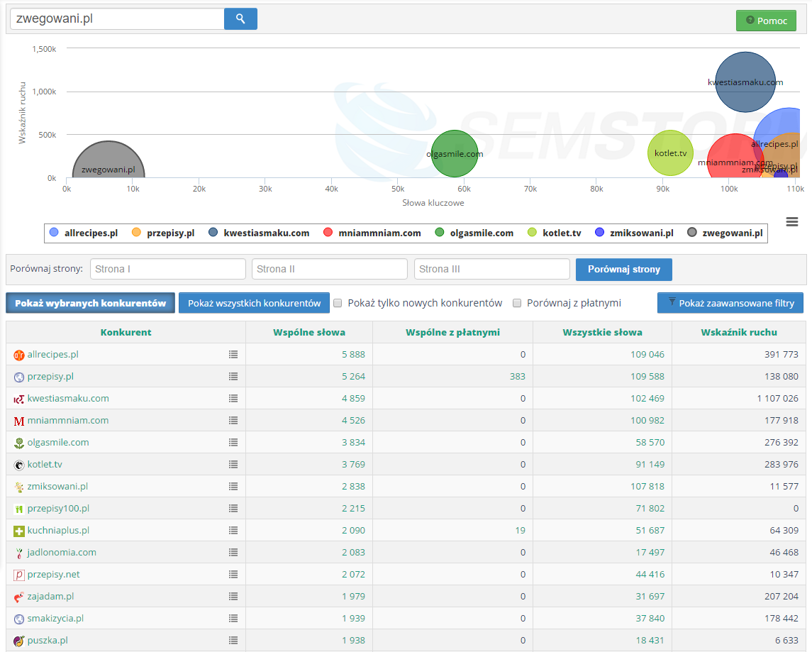Image resolution: width=812 pixels, height=652 pixels.
Task: Open list icon for przepisy.pl row
Action: [x=233, y=377]
